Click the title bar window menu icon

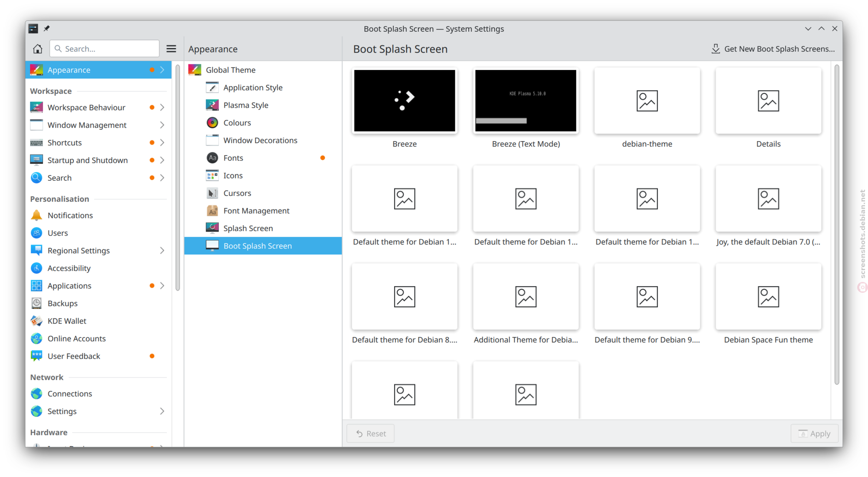pyautogui.click(x=33, y=29)
